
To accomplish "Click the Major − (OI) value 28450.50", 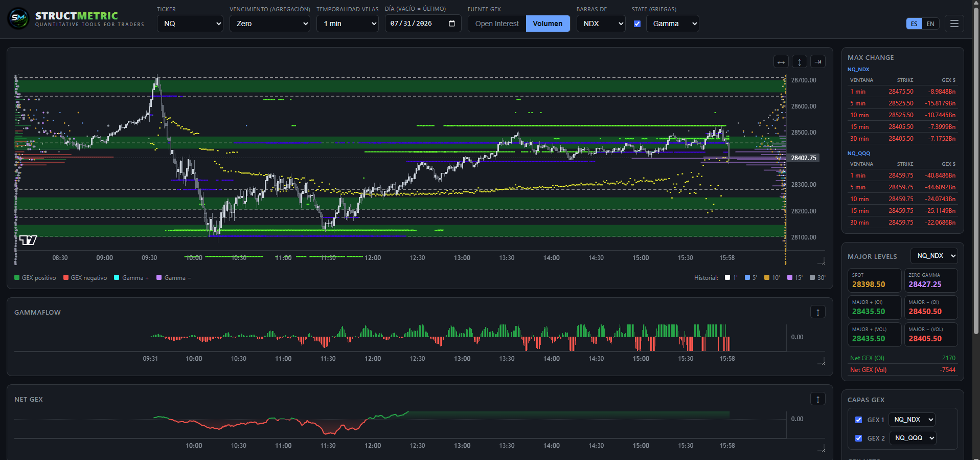I will click(925, 312).
